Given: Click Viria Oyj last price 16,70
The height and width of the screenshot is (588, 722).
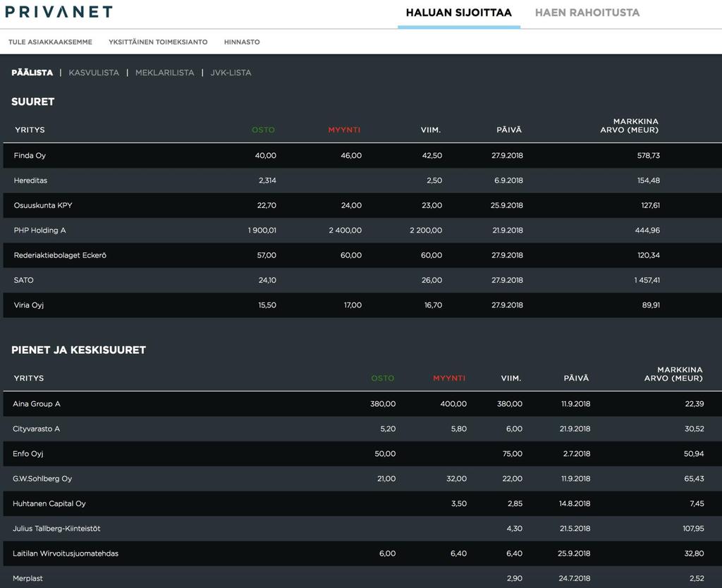Looking at the screenshot, I should tap(433, 305).
